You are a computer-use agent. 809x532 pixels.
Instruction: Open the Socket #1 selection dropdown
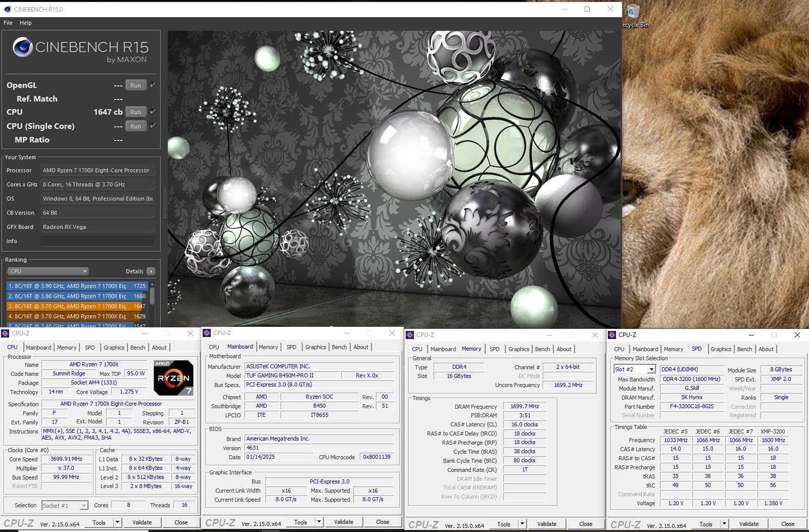click(x=65, y=505)
